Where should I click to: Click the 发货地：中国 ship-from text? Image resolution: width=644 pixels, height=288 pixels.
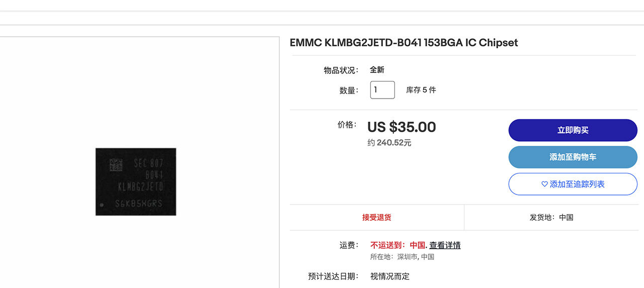point(551,218)
